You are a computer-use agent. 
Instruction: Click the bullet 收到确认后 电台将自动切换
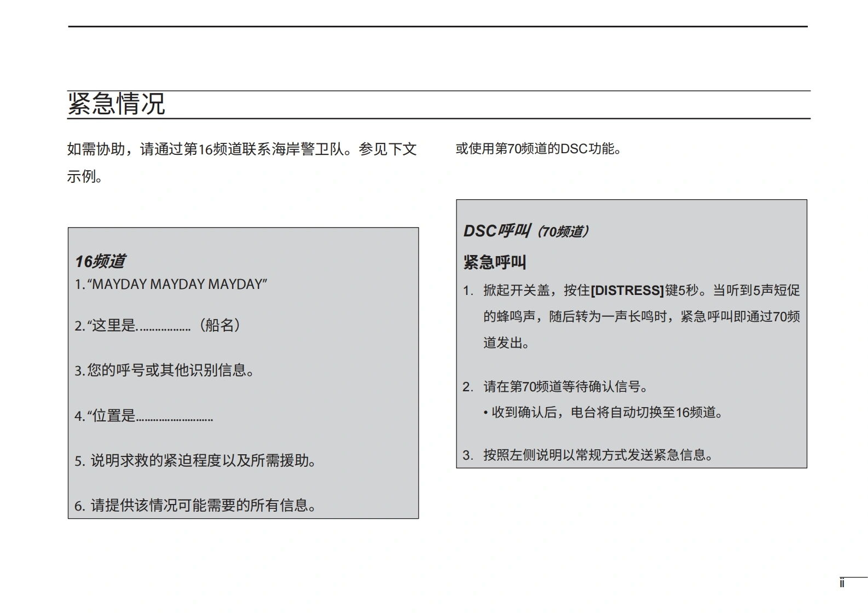pyautogui.click(x=603, y=412)
